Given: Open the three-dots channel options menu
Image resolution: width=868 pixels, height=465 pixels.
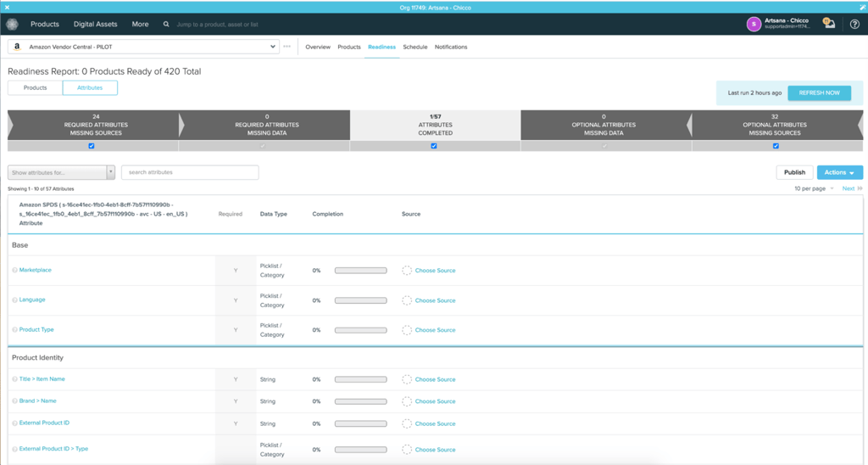Looking at the screenshot, I should tap(287, 47).
